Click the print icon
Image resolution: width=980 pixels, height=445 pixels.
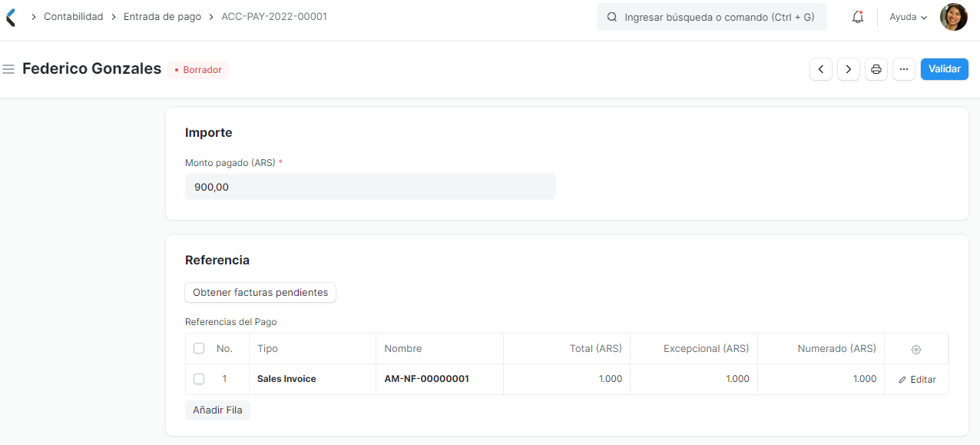876,69
